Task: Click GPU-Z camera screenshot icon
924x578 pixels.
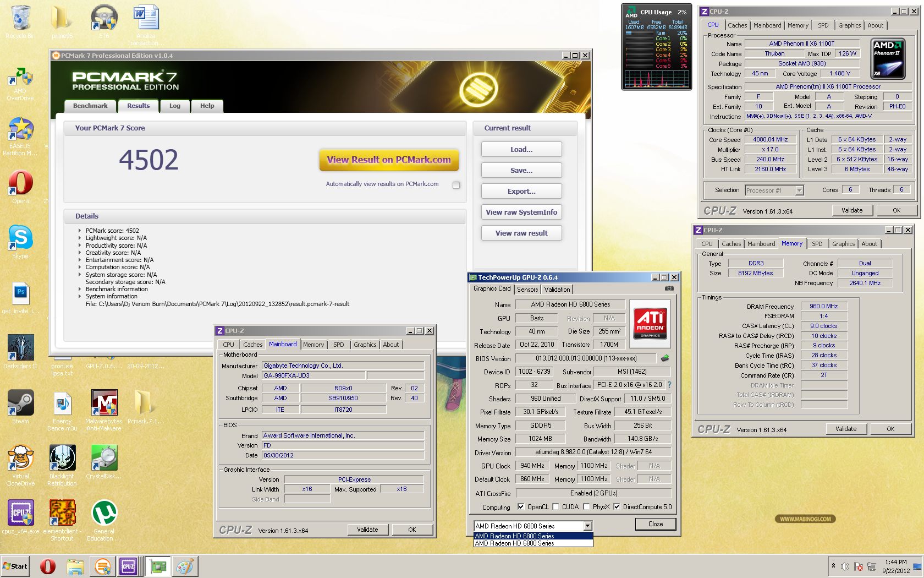Action: coord(669,288)
